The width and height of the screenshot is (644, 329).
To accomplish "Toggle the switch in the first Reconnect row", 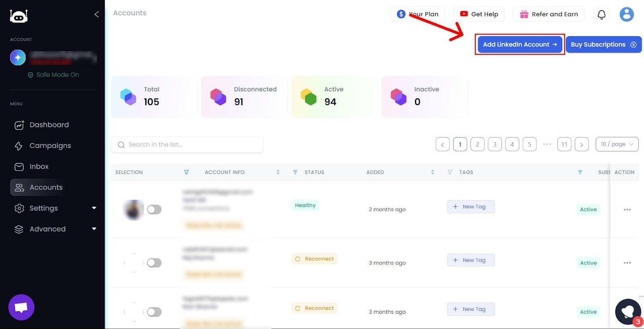I will [154, 263].
